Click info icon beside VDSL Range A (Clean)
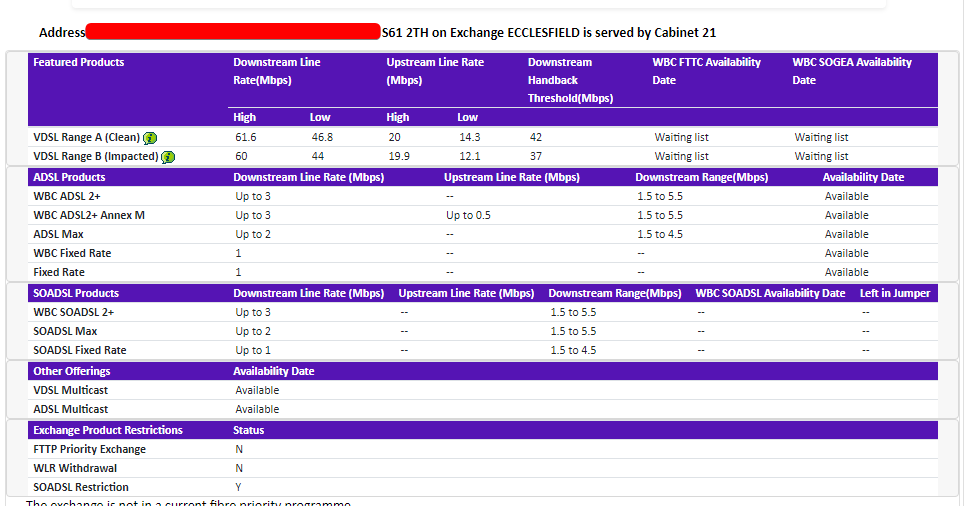Image resolution: width=965 pixels, height=506 pixels. click(x=150, y=138)
